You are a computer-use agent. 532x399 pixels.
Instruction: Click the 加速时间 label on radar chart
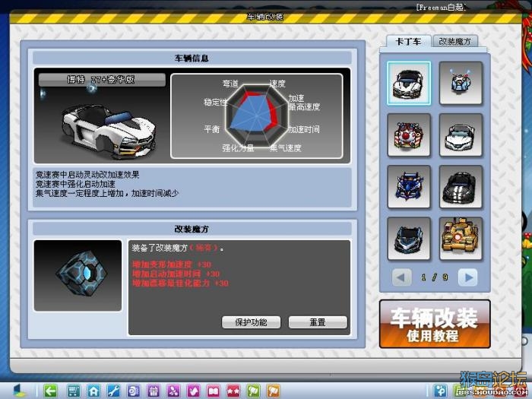tap(304, 129)
